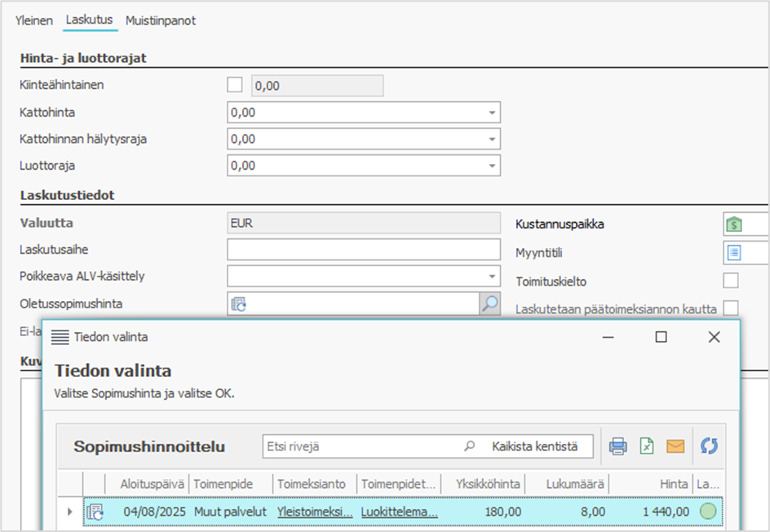Screen dimensions: 770x532
Task: Expand the Luottoraja dropdown
Action: coord(492,166)
